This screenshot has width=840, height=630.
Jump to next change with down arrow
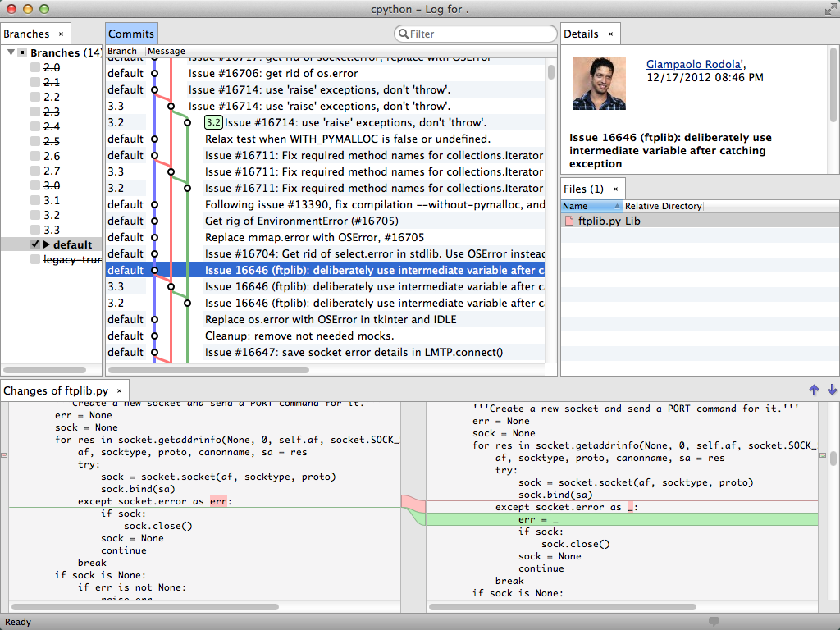(x=832, y=390)
